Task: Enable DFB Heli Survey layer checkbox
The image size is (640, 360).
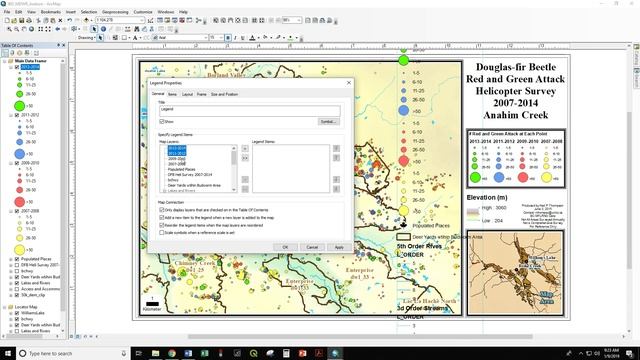Action: pyautogui.click(x=17, y=265)
